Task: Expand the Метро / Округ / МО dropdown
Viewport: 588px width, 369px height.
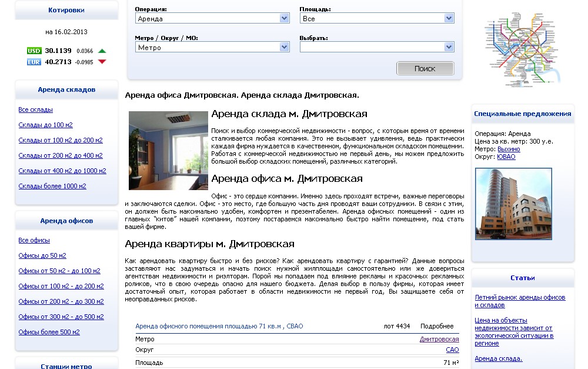Action: [x=212, y=47]
